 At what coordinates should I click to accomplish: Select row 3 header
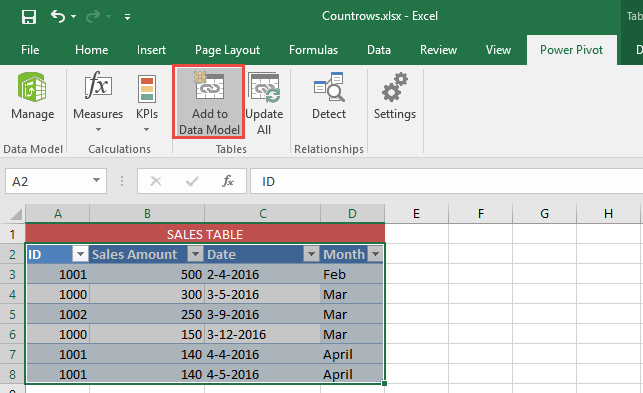(12, 274)
